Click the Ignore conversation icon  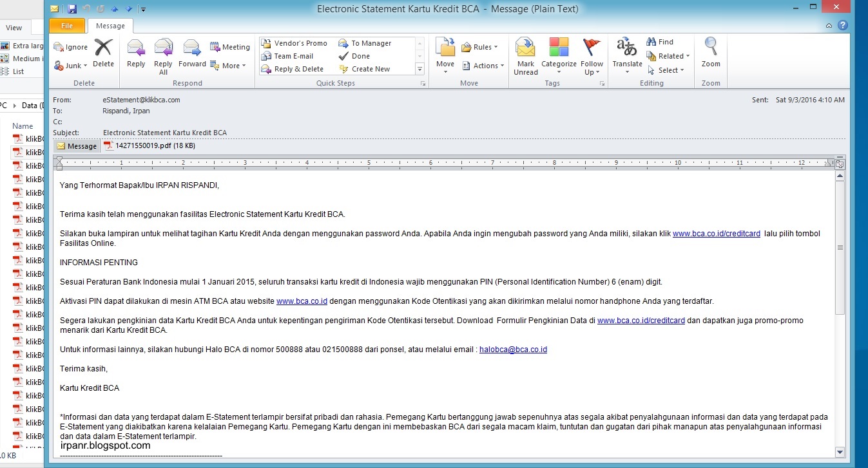pos(71,47)
